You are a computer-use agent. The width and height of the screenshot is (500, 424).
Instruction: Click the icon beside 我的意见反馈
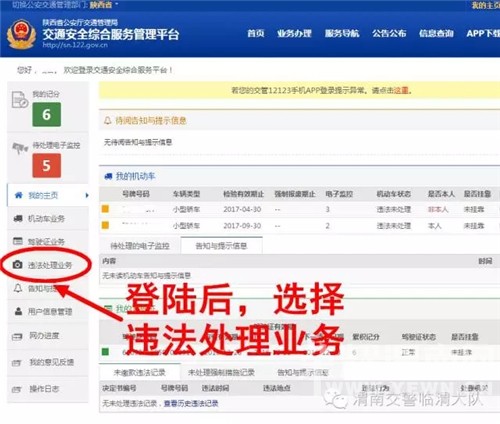[17, 363]
